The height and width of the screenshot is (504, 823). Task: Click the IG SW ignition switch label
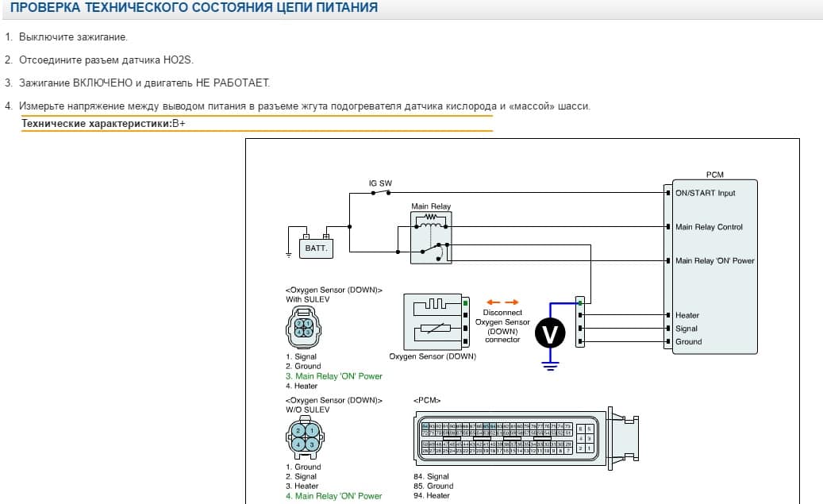click(x=380, y=183)
